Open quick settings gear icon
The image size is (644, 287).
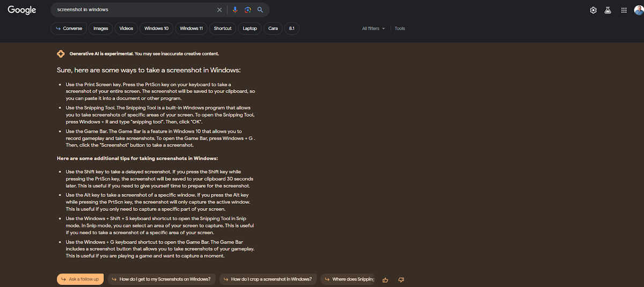[594, 10]
